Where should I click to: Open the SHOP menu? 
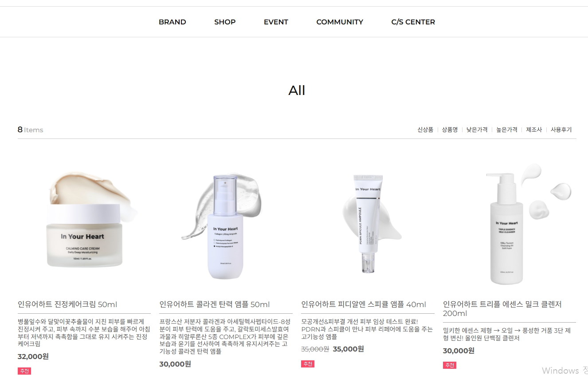point(225,22)
